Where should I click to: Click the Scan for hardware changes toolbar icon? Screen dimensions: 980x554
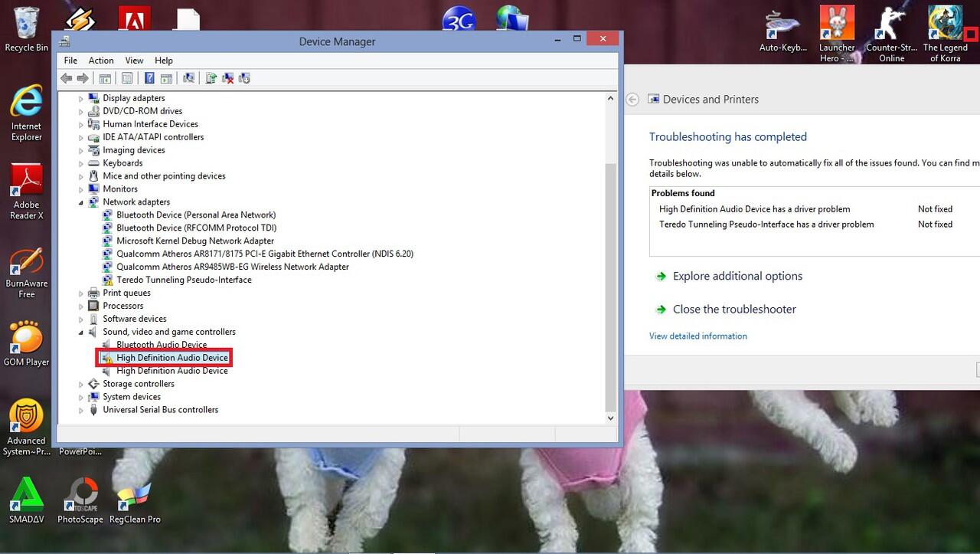[188, 78]
